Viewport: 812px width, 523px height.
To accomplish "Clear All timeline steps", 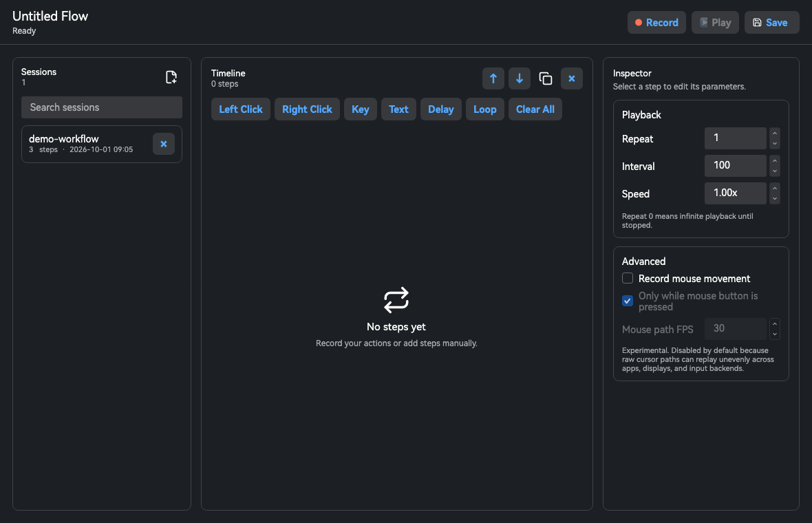I will pyautogui.click(x=535, y=109).
